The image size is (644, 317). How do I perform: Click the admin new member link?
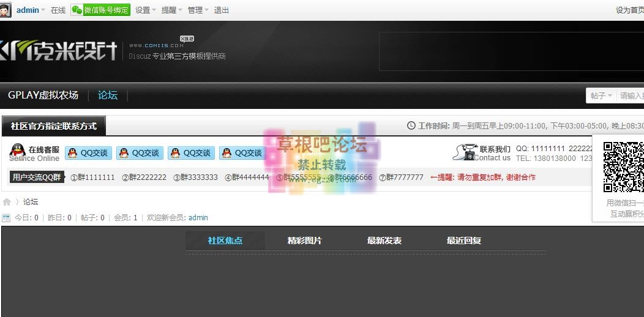click(x=198, y=218)
